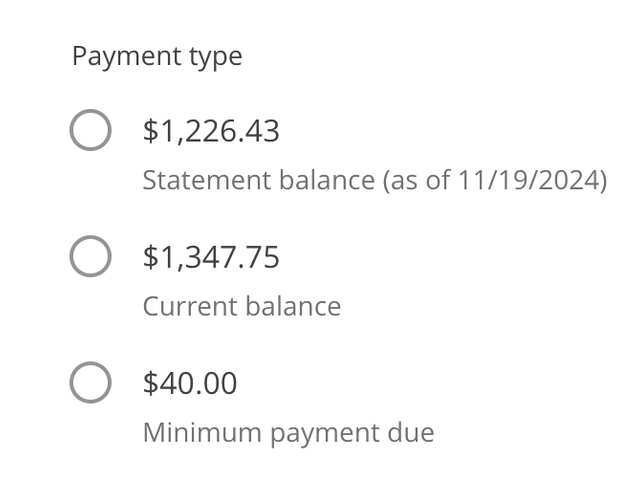Select the $1,226.43 radio button
This screenshot has width=640, height=480.
point(90,132)
